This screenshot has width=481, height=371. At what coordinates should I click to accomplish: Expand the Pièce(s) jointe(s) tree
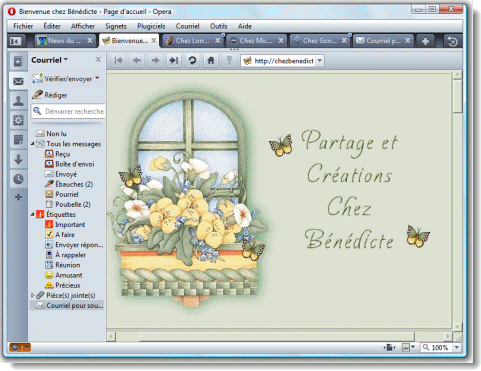[33, 295]
